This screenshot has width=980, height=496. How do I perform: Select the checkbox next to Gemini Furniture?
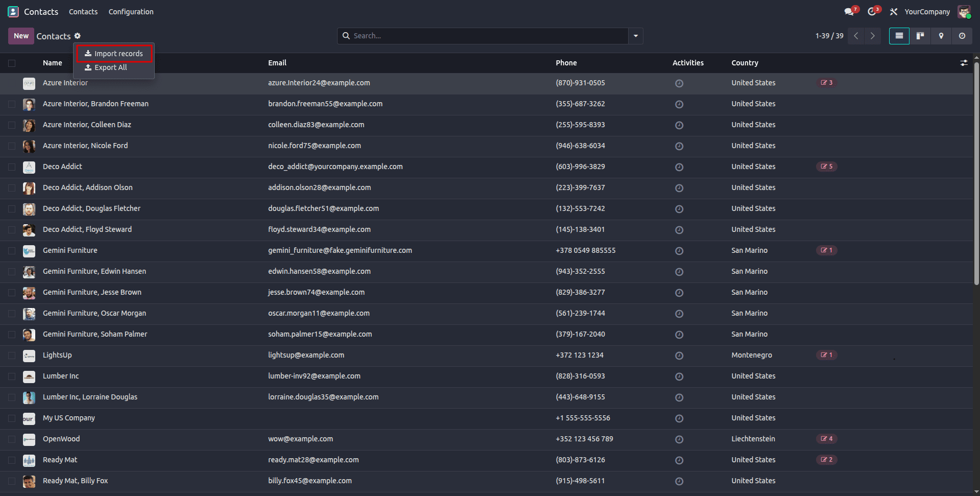12,251
